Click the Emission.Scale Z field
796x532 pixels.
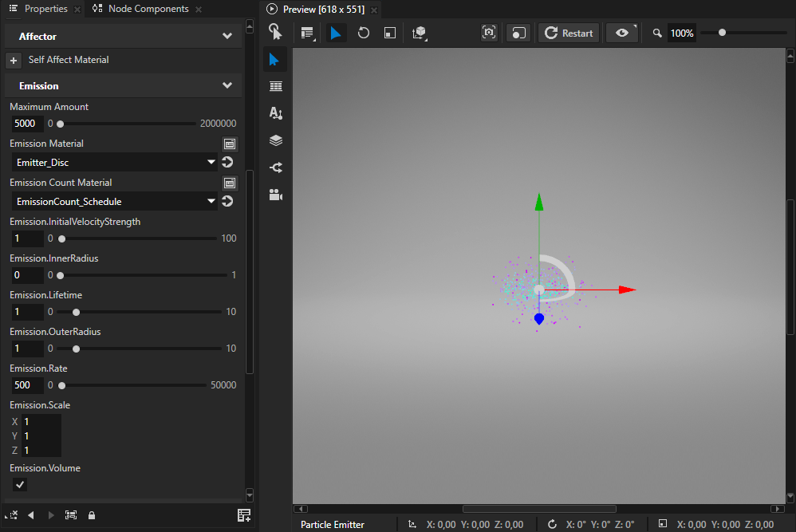click(x=41, y=451)
